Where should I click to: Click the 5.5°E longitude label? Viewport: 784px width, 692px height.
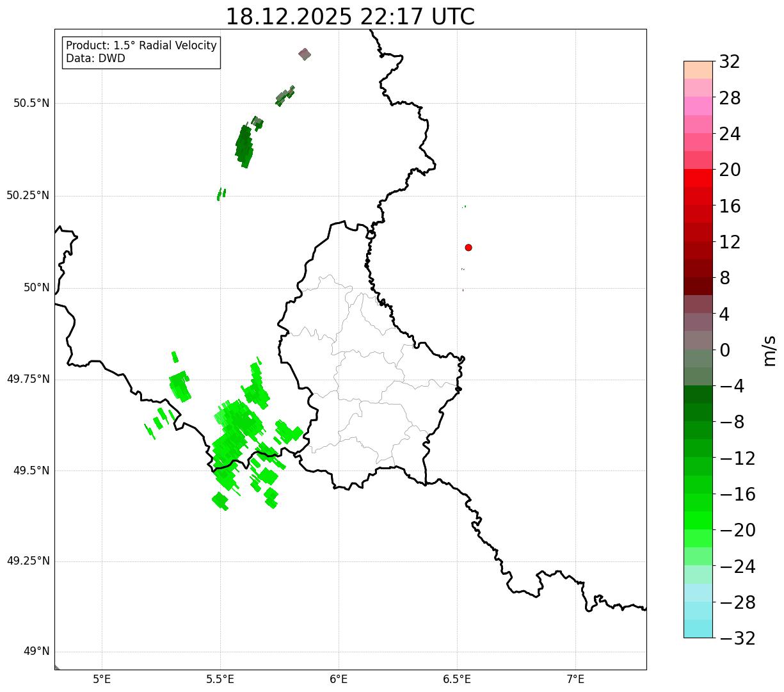coord(220,679)
